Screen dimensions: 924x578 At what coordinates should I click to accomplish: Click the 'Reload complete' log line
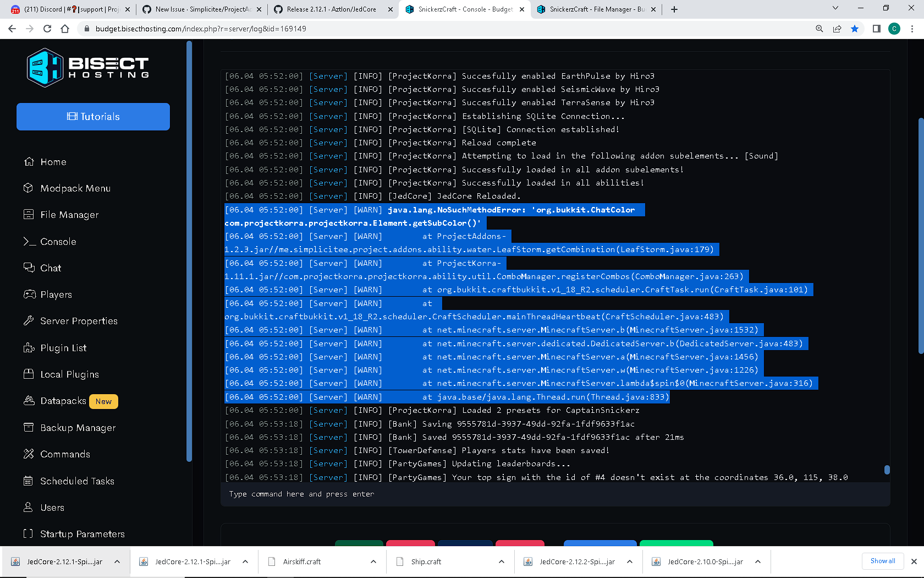380,143
